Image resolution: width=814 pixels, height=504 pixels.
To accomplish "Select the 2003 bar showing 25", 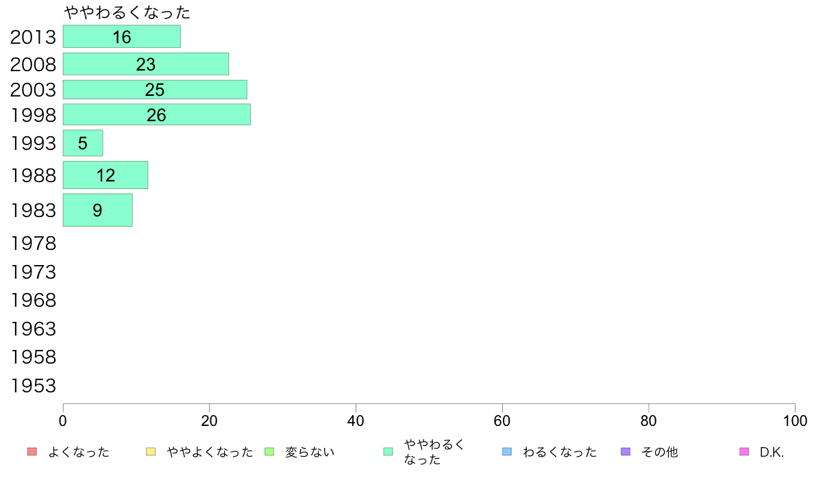I will (156, 89).
